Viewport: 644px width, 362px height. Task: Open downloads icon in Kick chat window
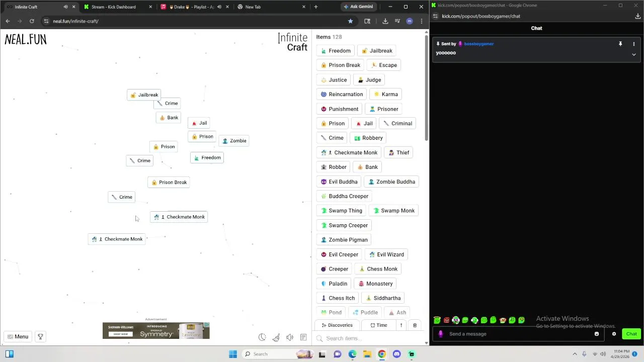click(637, 16)
